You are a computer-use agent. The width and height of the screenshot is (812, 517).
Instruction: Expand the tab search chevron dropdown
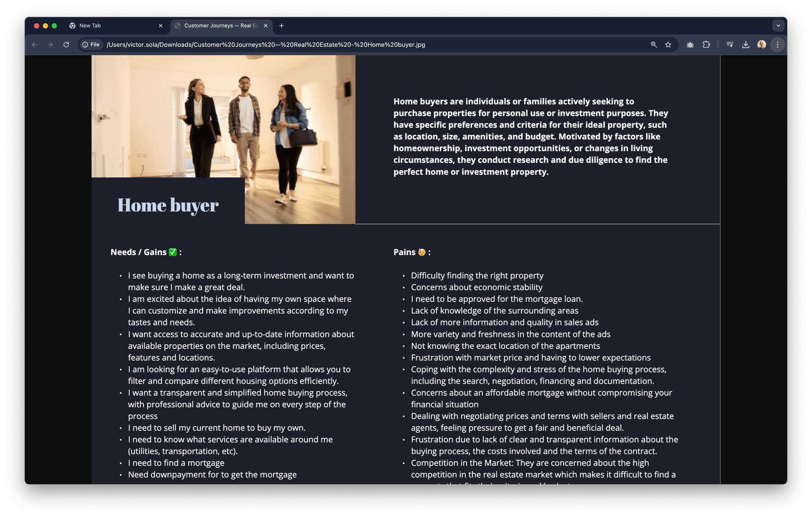tap(778, 25)
